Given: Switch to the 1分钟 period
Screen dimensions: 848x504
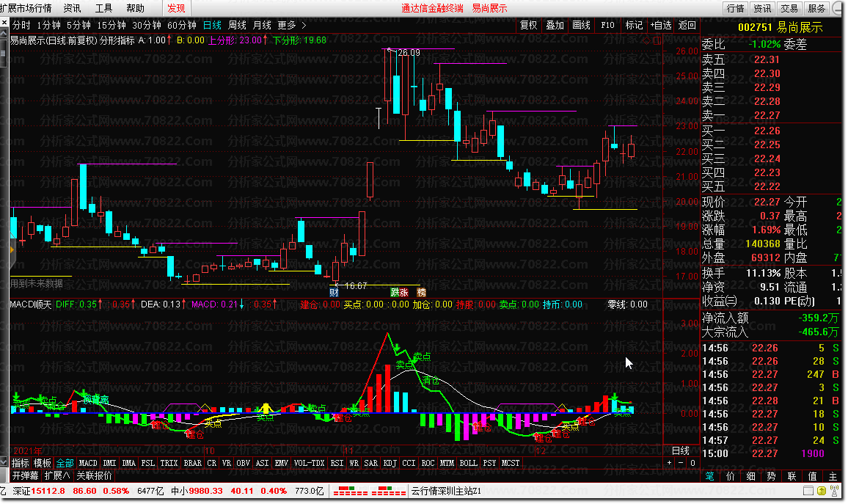Looking at the screenshot, I should pyautogui.click(x=48, y=26).
